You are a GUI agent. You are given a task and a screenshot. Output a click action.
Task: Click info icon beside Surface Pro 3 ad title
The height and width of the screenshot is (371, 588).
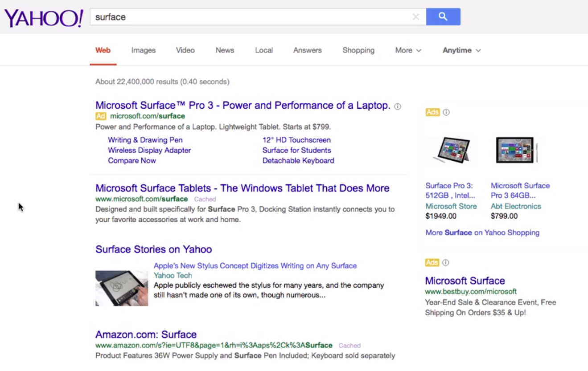398,106
